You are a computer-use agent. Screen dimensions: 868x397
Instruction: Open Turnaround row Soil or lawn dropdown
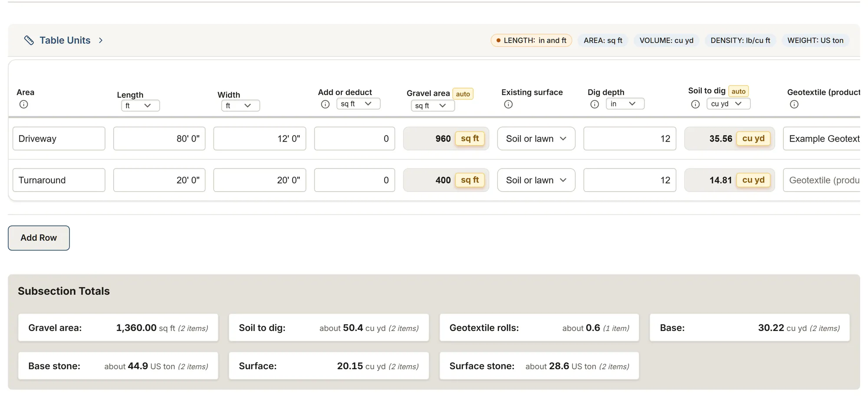pyautogui.click(x=536, y=180)
